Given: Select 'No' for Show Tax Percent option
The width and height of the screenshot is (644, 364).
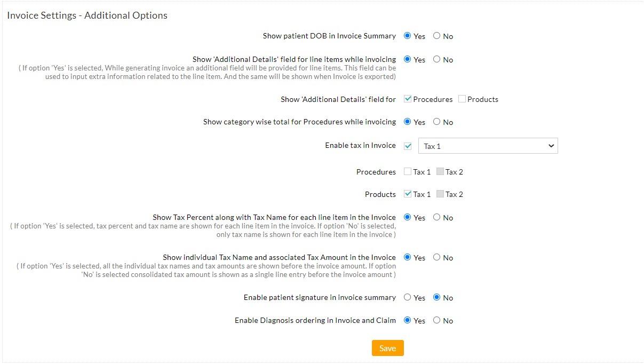Looking at the screenshot, I should [436, 217].
